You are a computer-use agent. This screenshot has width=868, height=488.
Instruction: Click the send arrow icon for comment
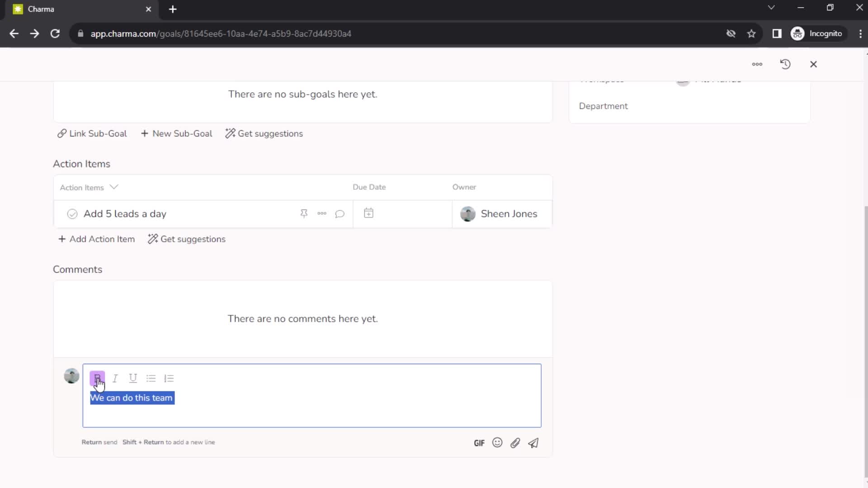[533, 443]
